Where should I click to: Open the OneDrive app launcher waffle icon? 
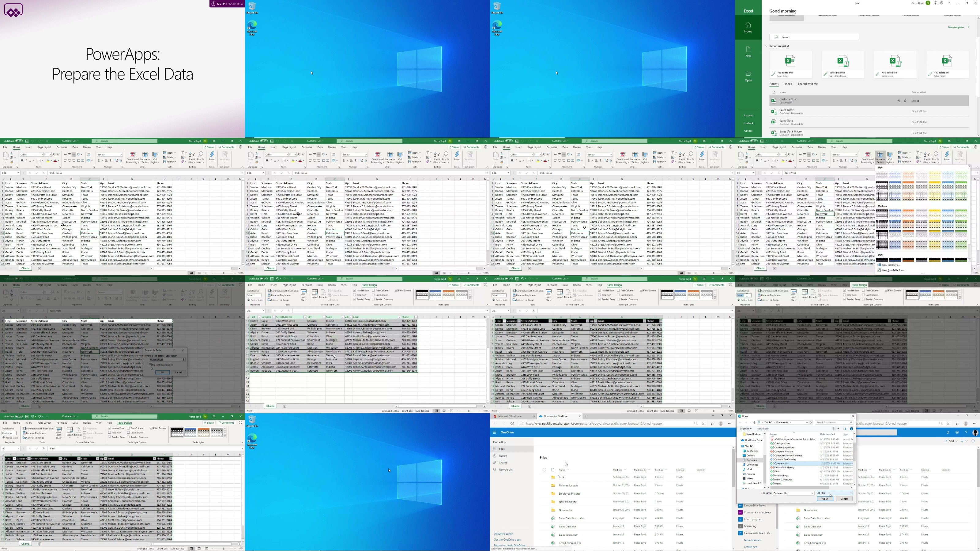[495, 432]
